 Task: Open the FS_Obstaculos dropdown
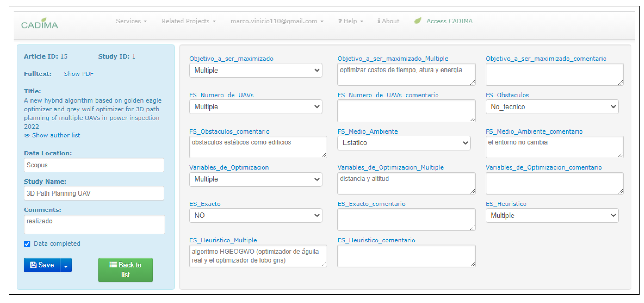(552, 107)
